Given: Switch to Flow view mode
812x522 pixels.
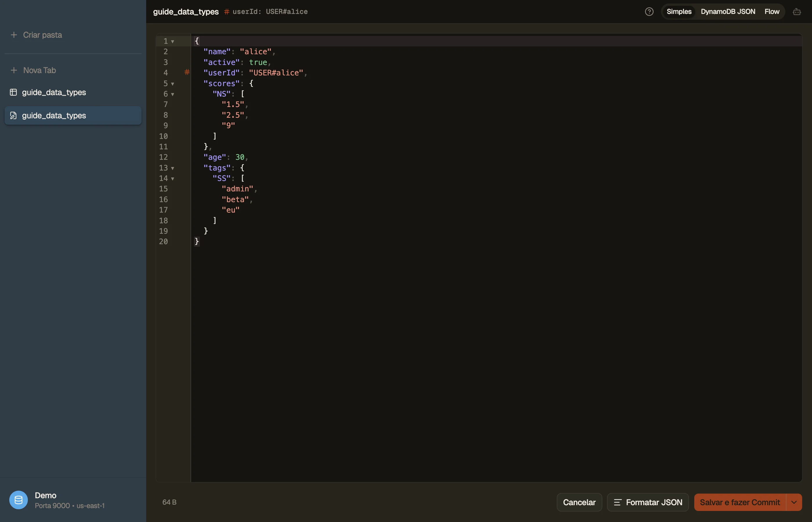Looking at the screenshot, I should pos(772,12).
